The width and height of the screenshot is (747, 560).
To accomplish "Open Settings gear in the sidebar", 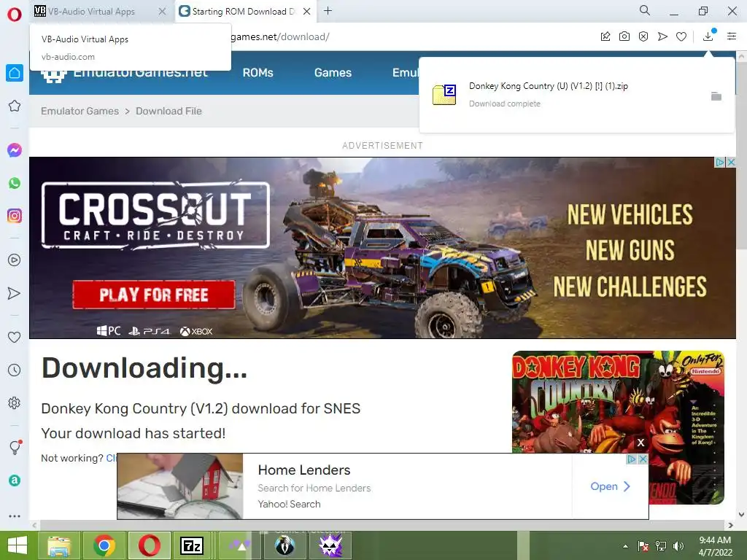I will tap(15, 402).
